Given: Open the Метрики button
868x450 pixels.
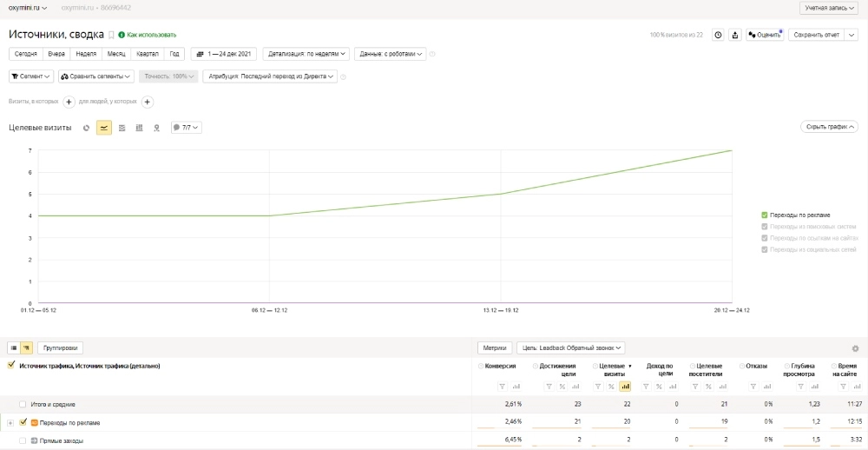Looking at the screenshot, I should pos(495,348).
